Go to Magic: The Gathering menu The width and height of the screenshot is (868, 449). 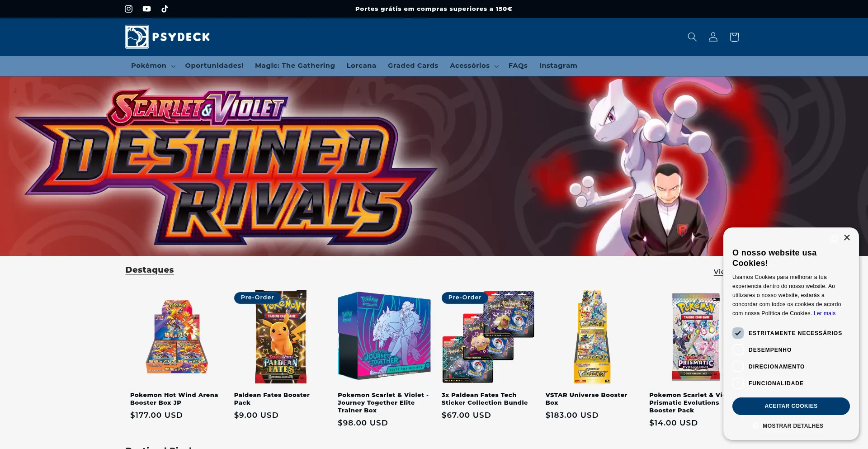[x=295, y=66]
